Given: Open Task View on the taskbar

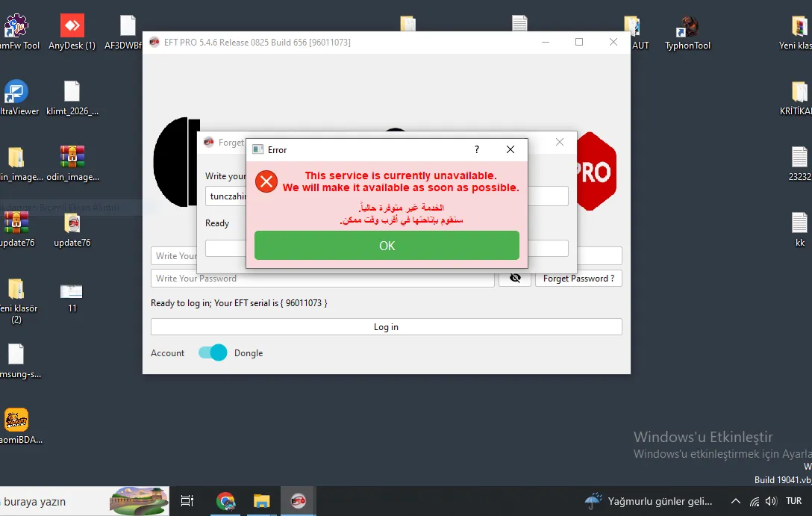Looking at the screenshot, I should (x=187, y=501).
